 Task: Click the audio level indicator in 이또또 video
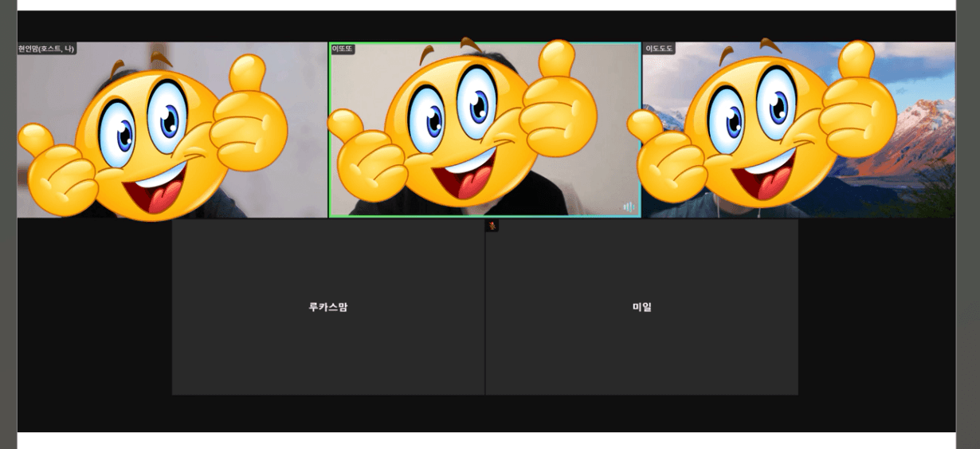(629, 207)
